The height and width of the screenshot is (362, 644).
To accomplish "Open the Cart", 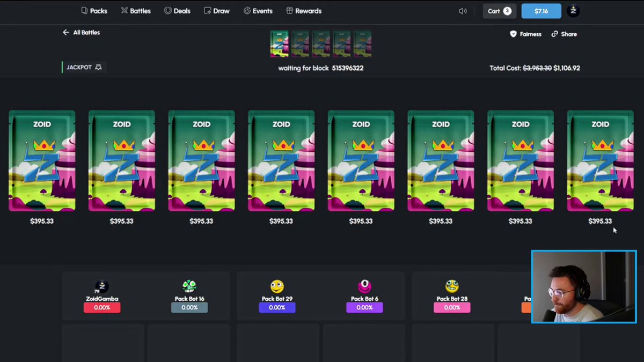I will tap(499, 11).
